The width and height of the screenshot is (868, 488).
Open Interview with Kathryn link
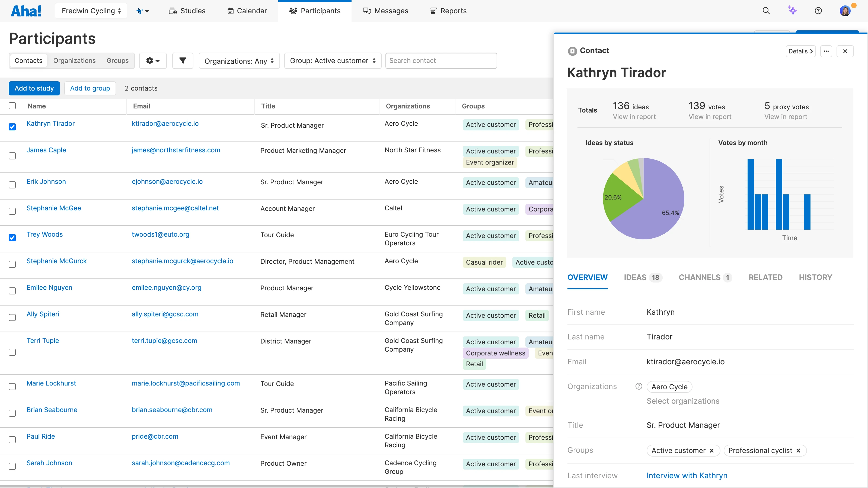coord(687,475)
